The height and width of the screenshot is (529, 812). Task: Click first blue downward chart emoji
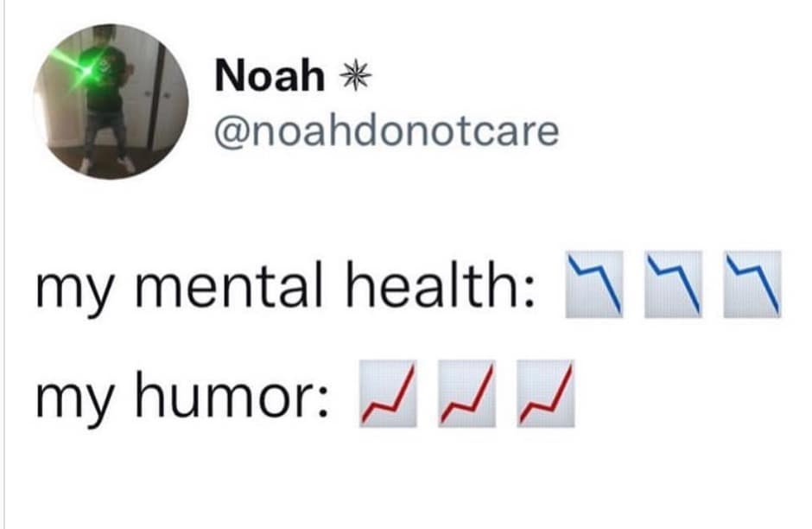[594, 284]
